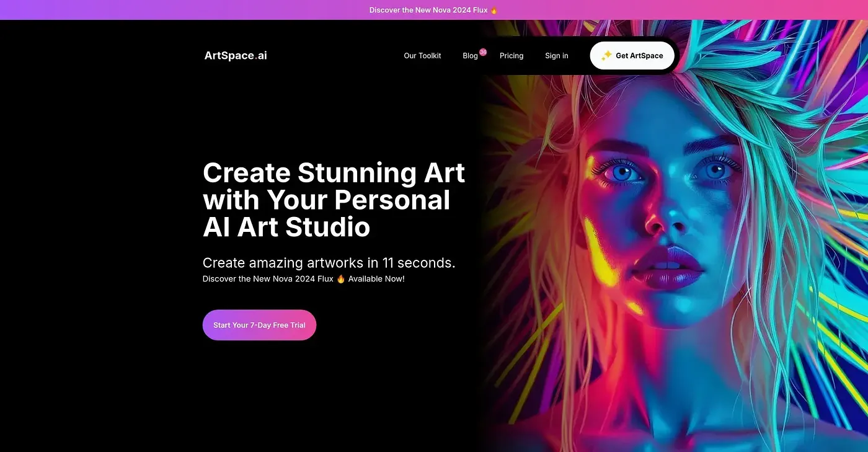Click the sparkle icon in Get ArtSpace

pos(606,55)
